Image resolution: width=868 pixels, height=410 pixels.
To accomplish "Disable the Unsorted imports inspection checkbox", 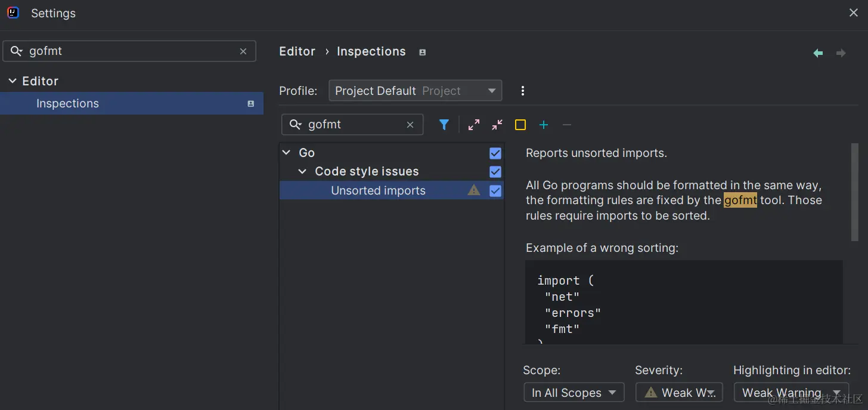I will click(495, 191).
